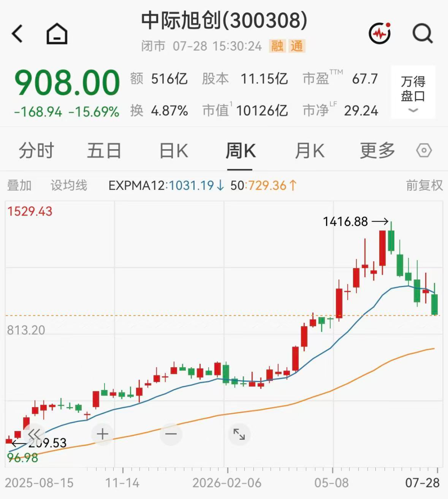
Task: Tap the date label 05-08
Action: [332, 483]
